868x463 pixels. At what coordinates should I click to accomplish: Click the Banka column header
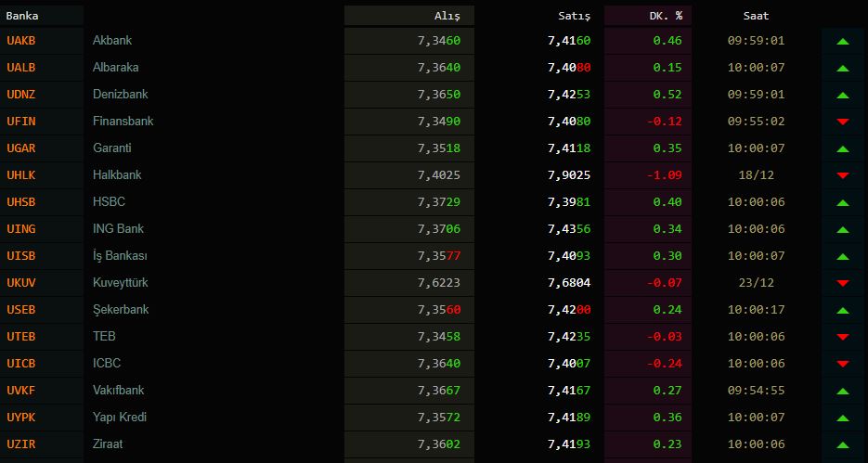click(x=22, y=16)
